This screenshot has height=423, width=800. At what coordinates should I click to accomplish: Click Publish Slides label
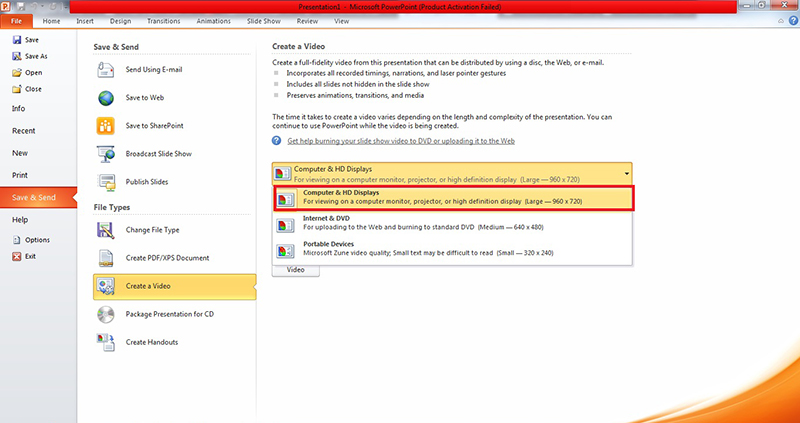click(147, 182)
